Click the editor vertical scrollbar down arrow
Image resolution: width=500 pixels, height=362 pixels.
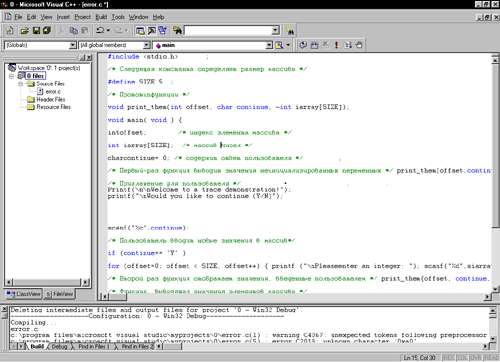(495, 289)
